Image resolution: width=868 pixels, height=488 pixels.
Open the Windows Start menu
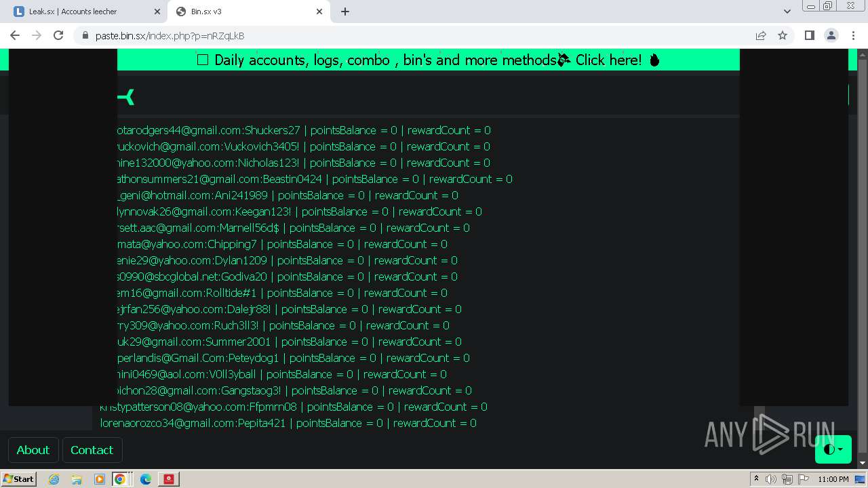19,479
